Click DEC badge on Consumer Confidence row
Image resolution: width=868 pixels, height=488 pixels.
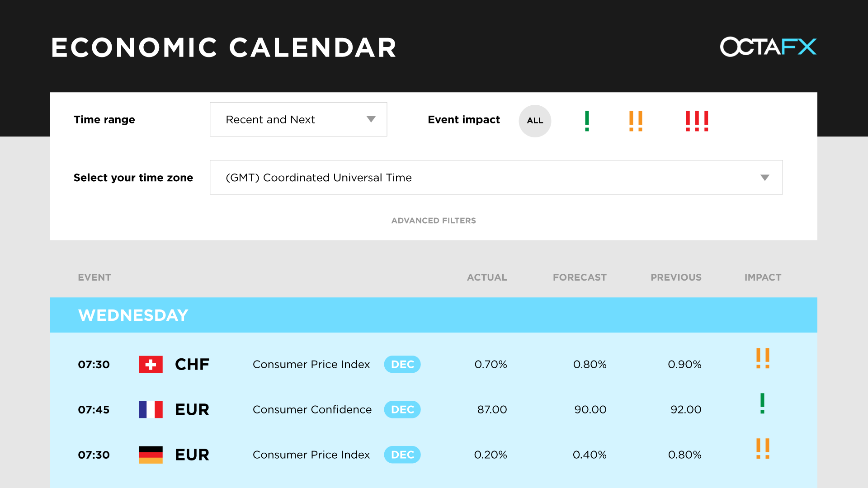[402, 409]
